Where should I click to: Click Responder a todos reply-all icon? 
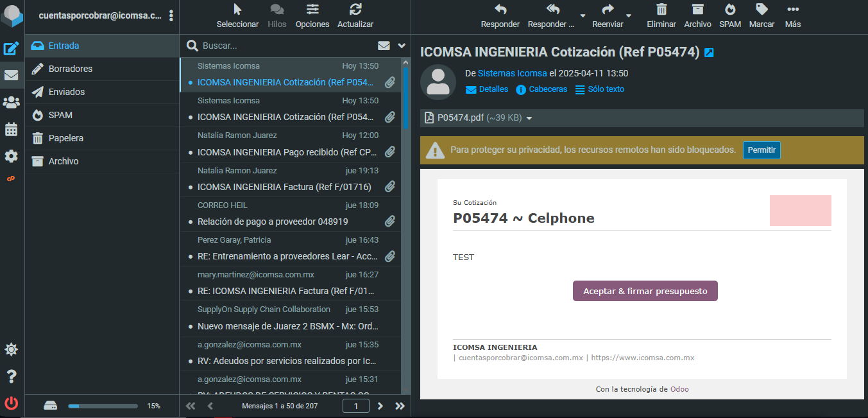pos(552,17)
